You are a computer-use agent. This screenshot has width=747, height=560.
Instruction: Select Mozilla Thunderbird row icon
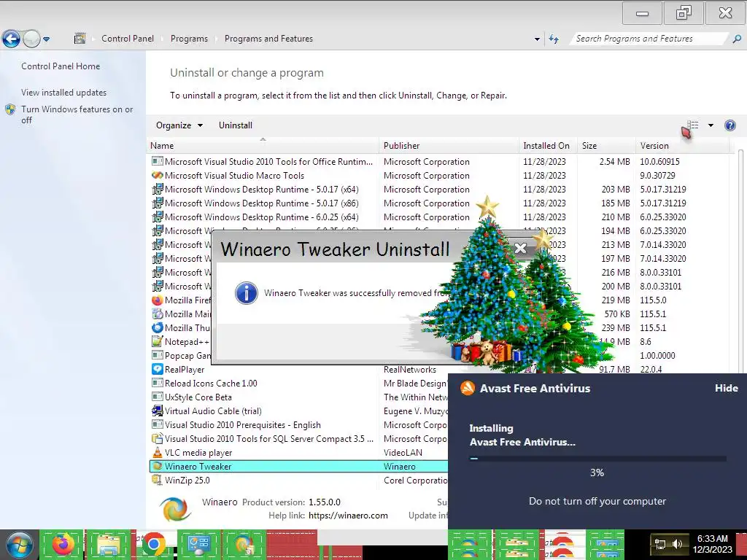coord(158,328)
